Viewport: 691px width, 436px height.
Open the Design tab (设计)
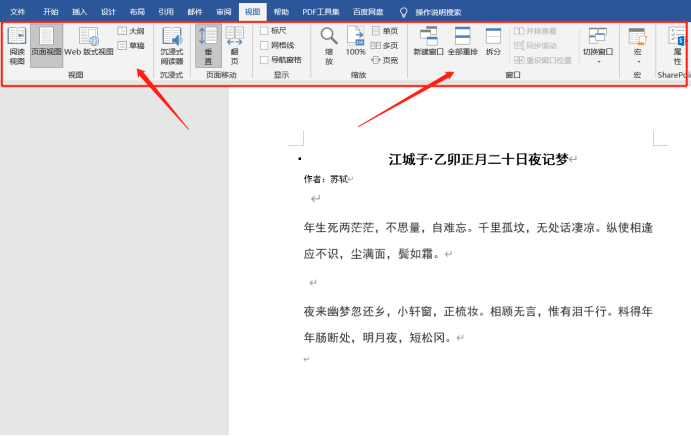coord(108,12)
